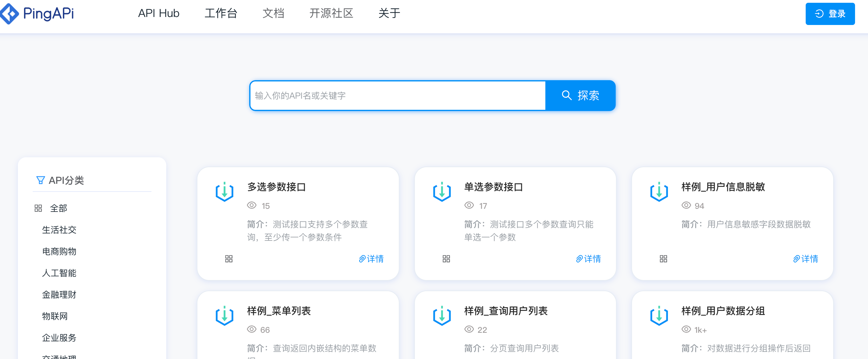
Task: Click the 登录 button
Action: tap(830, 14)
